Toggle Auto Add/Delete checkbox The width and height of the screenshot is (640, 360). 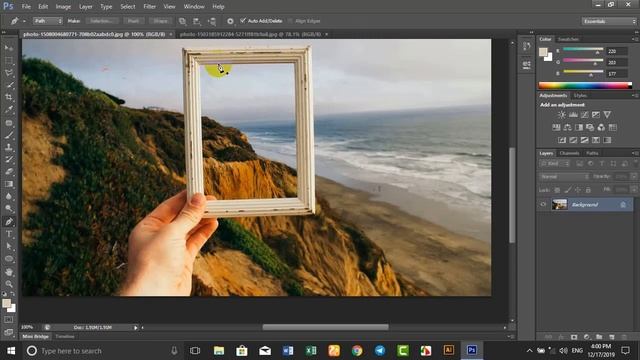click(243, 20)
